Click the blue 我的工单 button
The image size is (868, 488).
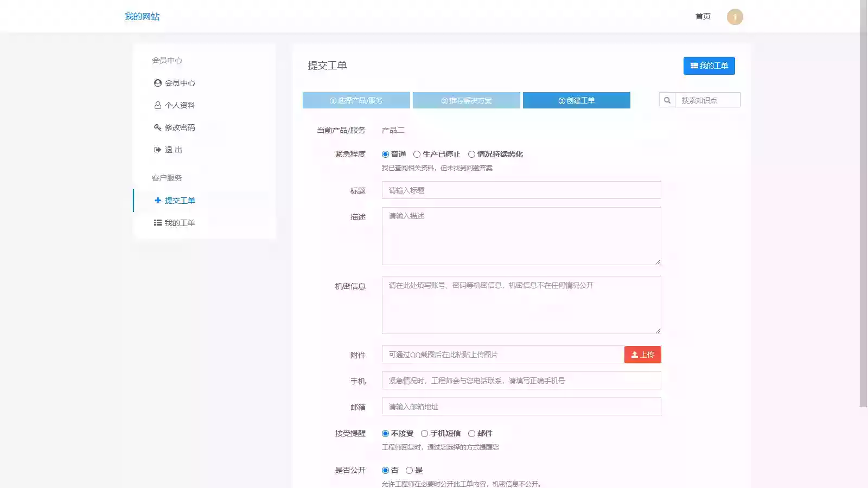coord(709,66)
